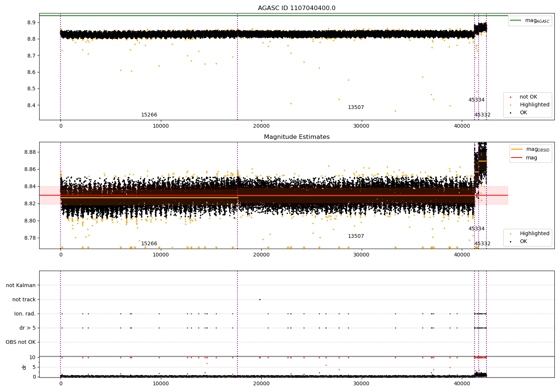The width and height of the screenshot is (560, 392).
Task: Click the '40000' x-axis tick of the bottom plot
Action: (x=462, y=384)
